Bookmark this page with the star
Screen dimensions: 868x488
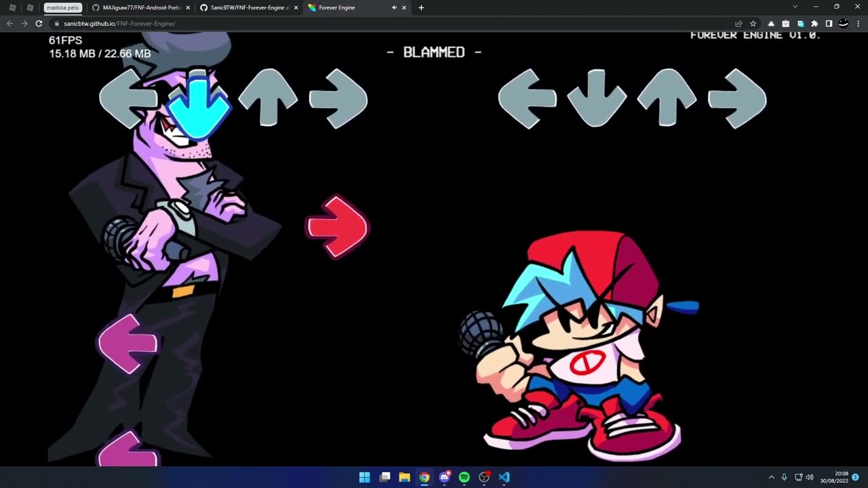pyautogui.click(x=753, y=24)
